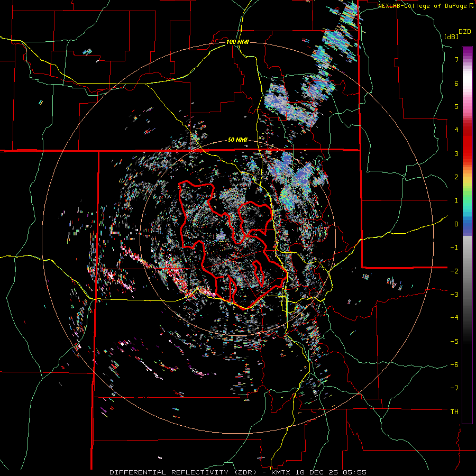Click the -5 value on color scale
The image size is (476, 476).
tap(454, 341)
